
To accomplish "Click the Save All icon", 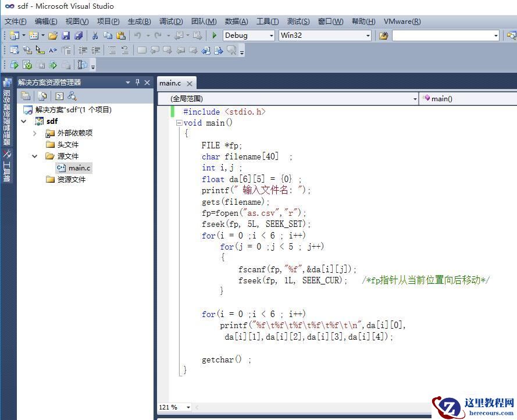I will click(79, 35).
